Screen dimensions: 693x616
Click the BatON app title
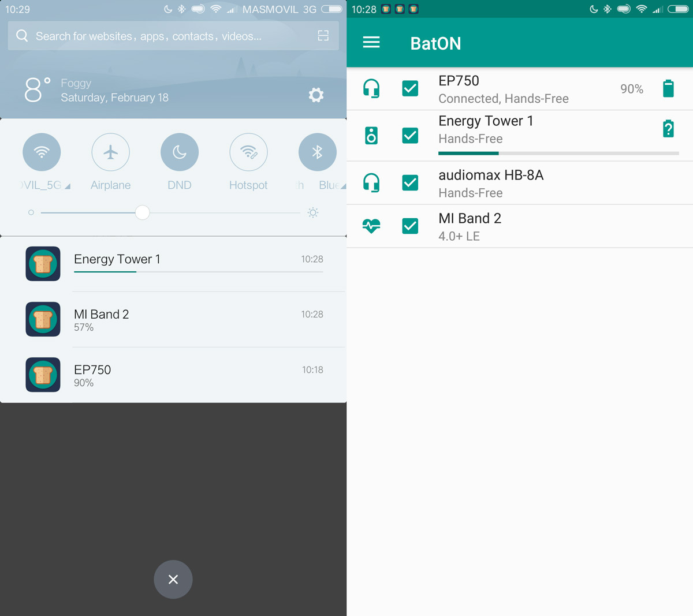435,43
